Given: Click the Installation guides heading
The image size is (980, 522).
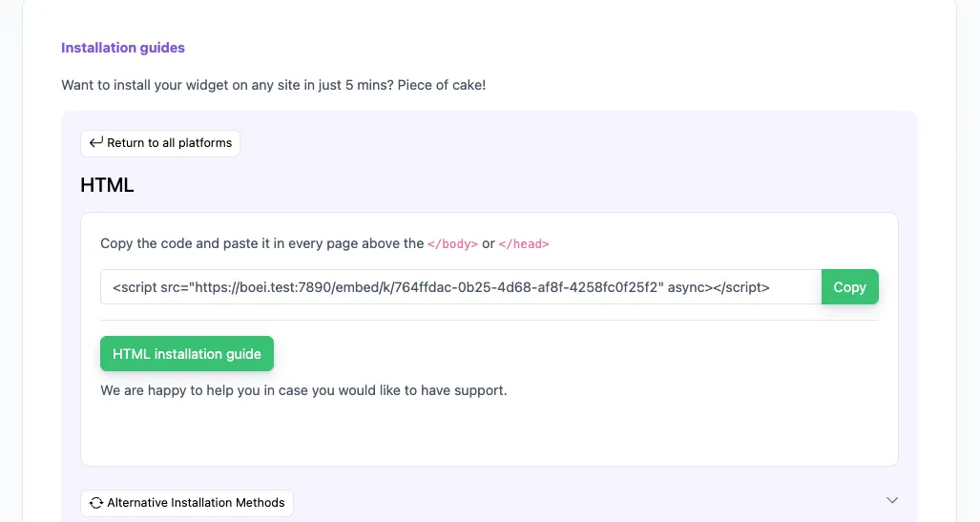Looking at the screenshot, I should pyautogui.click(x=123, y=48).
